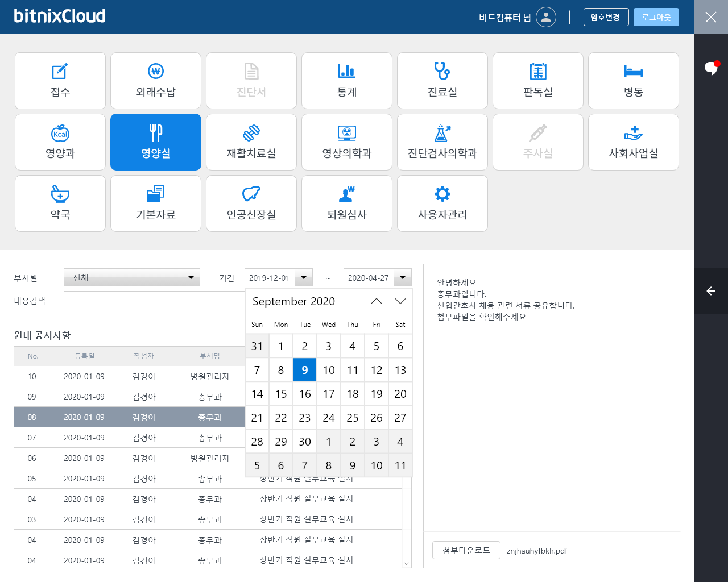Click the 비트컴퓨터 님 username text

(505, 18)
